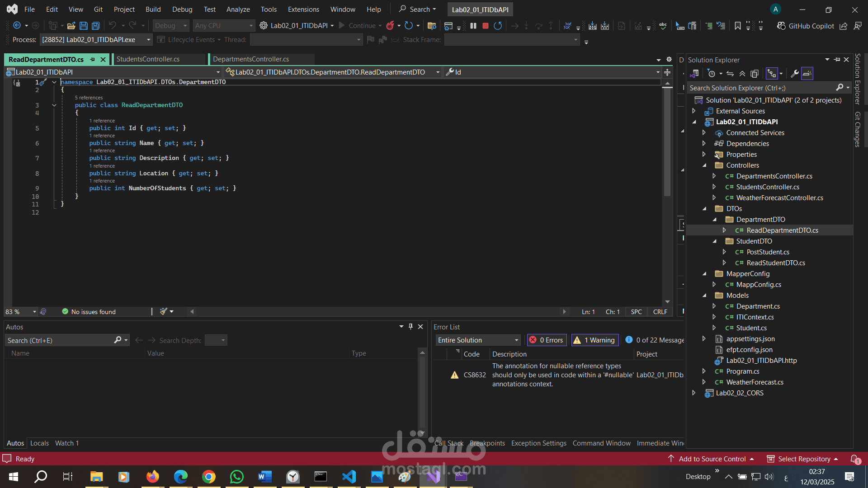Click the code cleanup broom icon
868x488 pixels.
point(164,312)
